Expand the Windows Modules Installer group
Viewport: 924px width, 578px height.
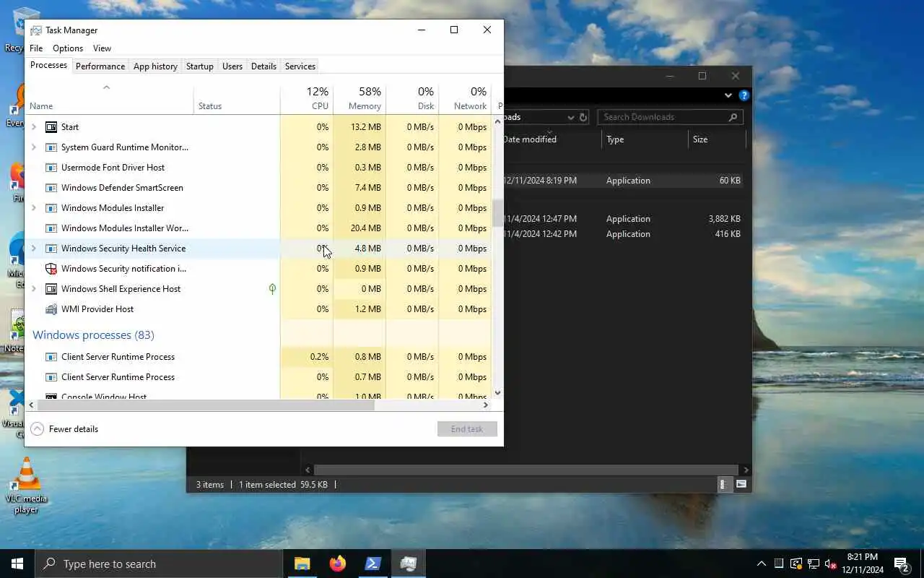pos(34,208)
